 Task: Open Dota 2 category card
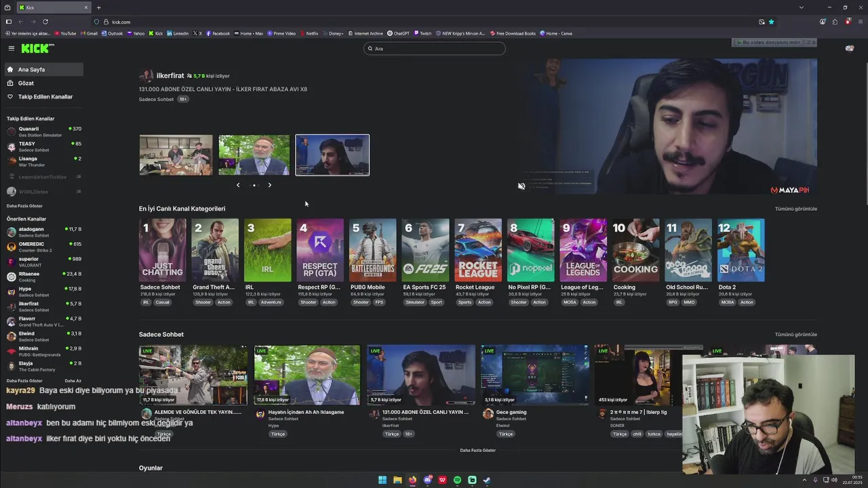[741, 250]
